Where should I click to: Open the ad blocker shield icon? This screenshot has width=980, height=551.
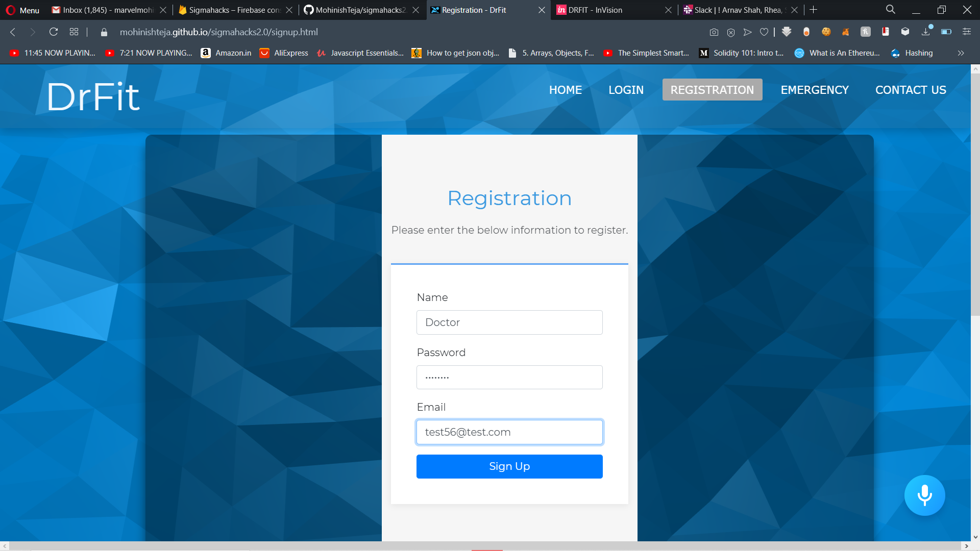tap(731, 32)
